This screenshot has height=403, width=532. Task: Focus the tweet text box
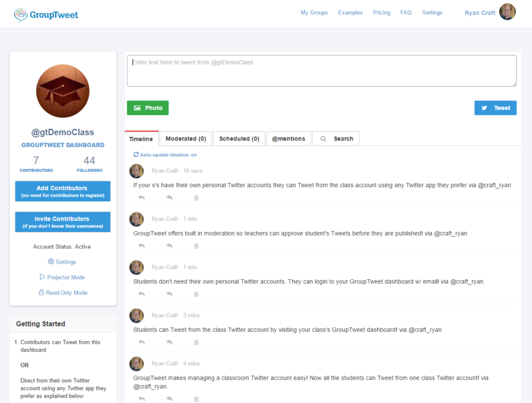(322, 71)
